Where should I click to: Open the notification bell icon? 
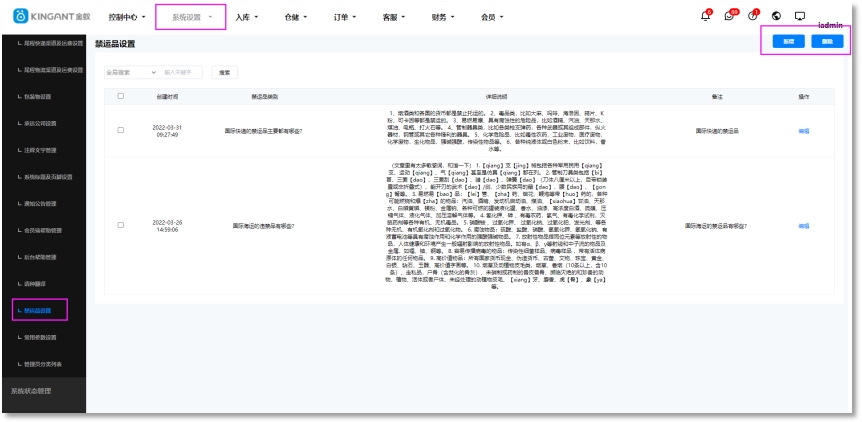tap(705, 16)
